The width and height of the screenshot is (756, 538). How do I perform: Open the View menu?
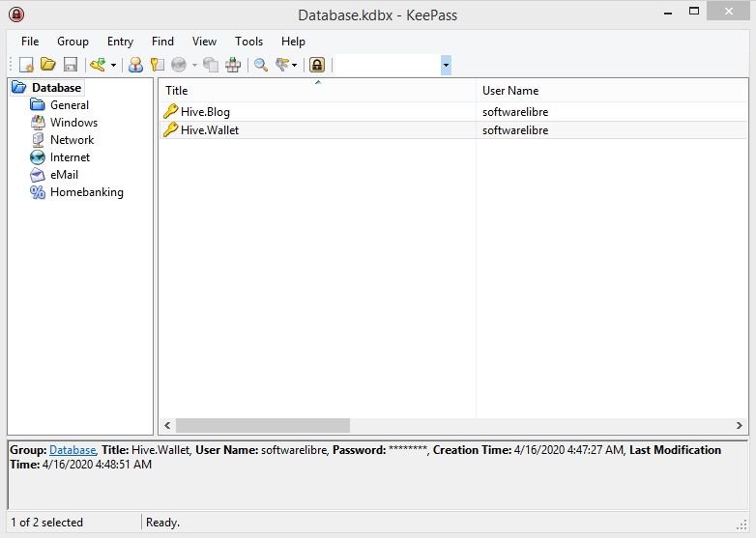pos(204,42)
